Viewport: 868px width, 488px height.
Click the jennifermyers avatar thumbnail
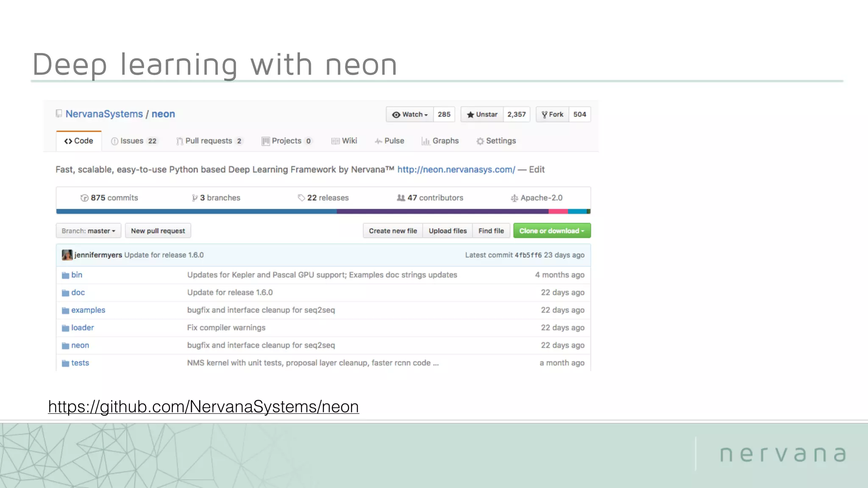tap(67, 255)
